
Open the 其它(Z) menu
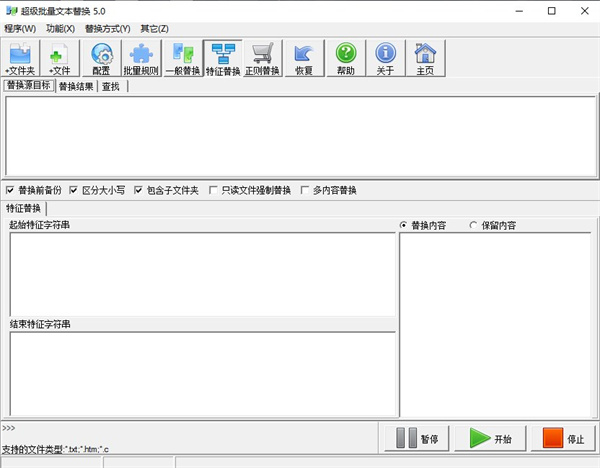tap(154, 29)
